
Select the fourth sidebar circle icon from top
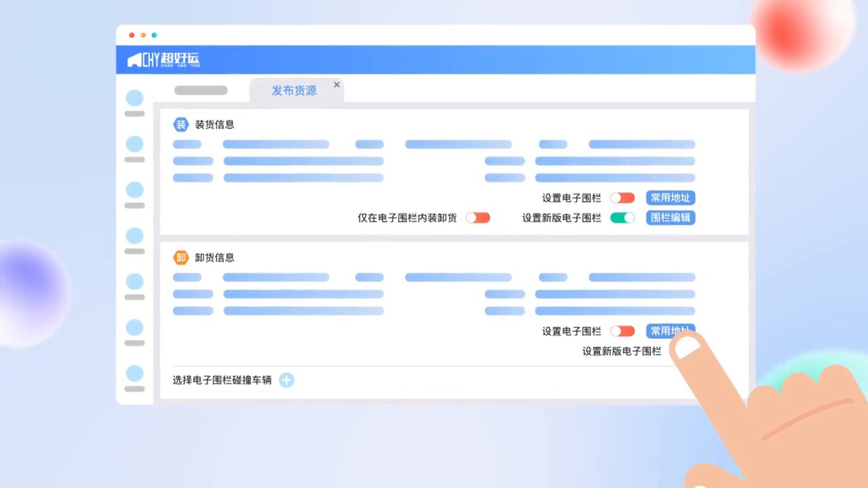tap(135, 236)
